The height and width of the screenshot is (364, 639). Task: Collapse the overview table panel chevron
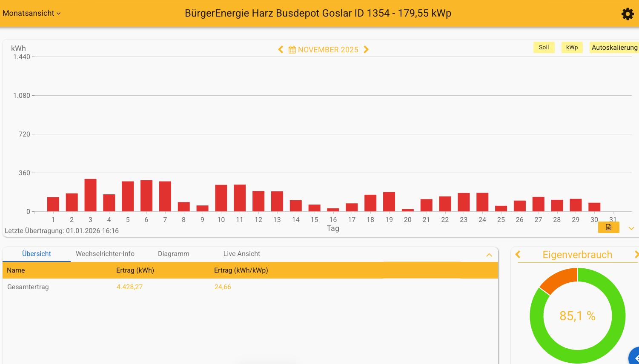[489, 255]
